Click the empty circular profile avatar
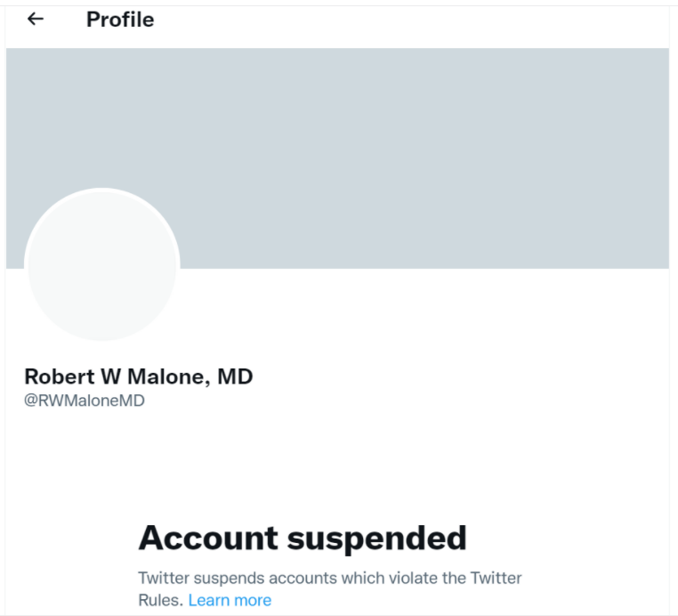The image size is (678, 616). pos(101,265)
